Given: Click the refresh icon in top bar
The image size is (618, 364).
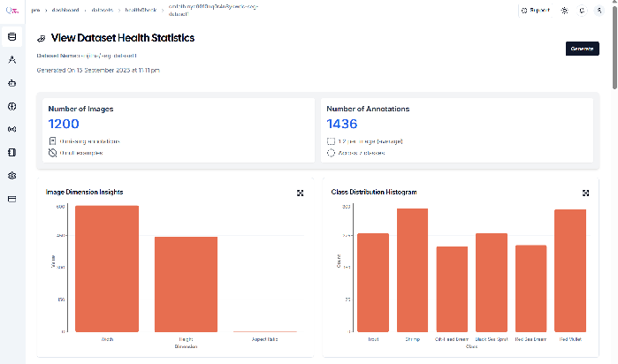Looking at the screenshot, I should [584, 11].
